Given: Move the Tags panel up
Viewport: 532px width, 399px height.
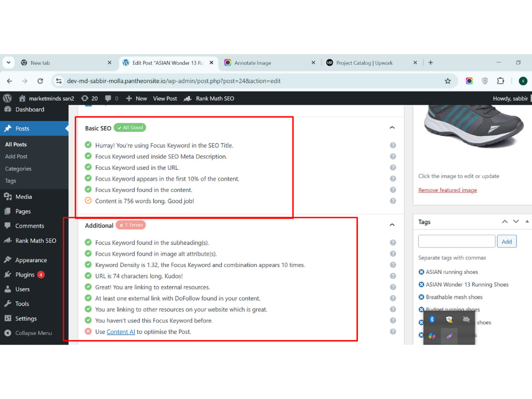Looking at the screenshot, I should (x=505, y=221).
